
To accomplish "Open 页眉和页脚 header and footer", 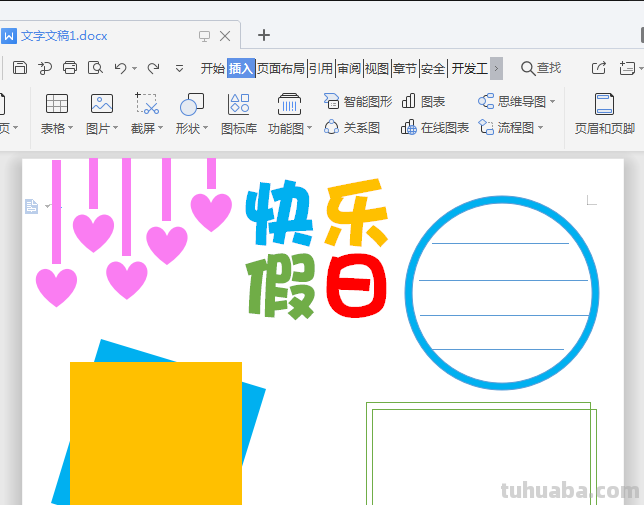I will coord(604,114).
